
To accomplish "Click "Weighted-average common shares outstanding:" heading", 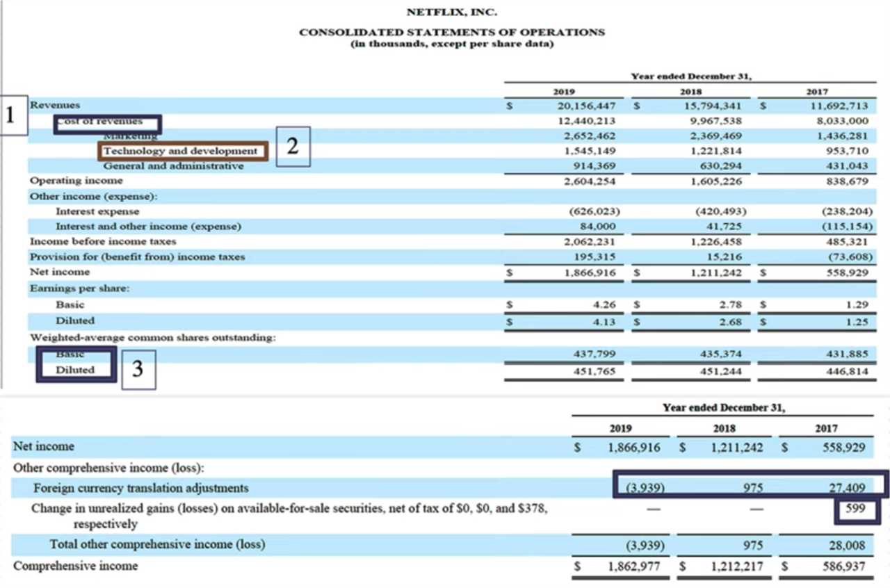I will 153,338.
